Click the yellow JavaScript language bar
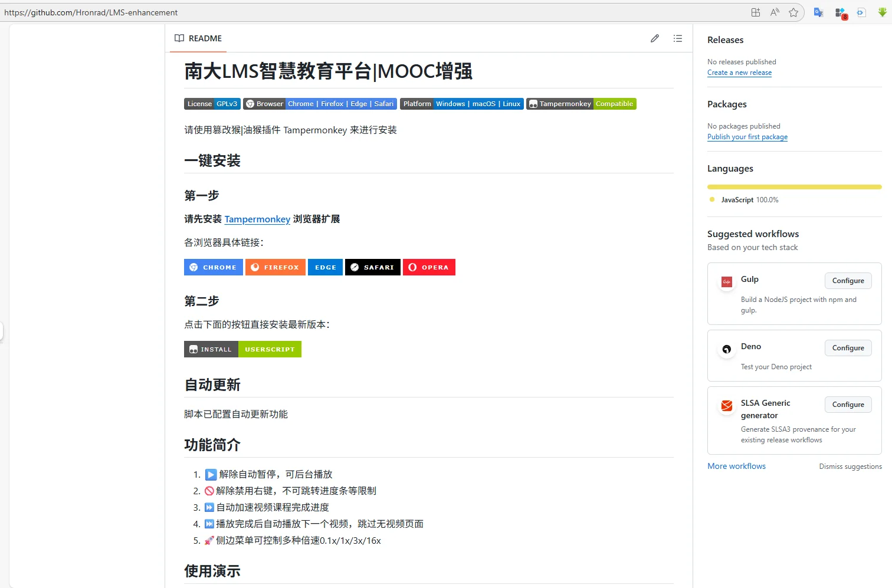892x588 pixels. coord(794,186)
